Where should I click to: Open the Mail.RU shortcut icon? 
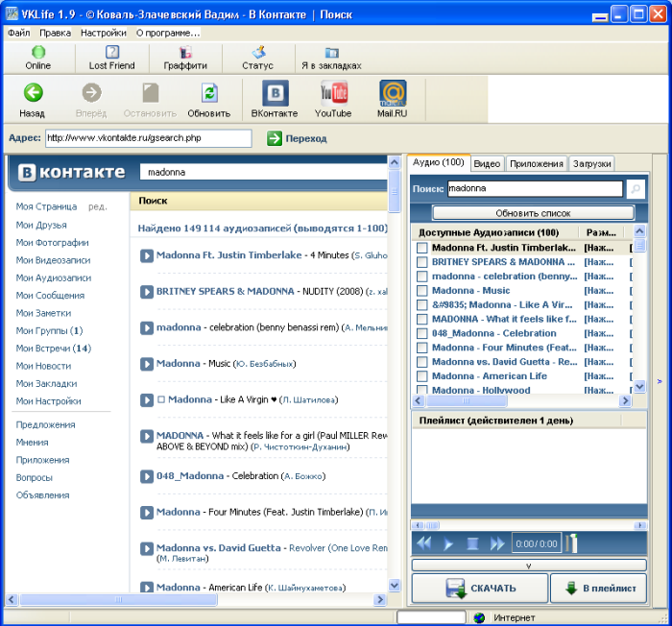pos(392,93)
